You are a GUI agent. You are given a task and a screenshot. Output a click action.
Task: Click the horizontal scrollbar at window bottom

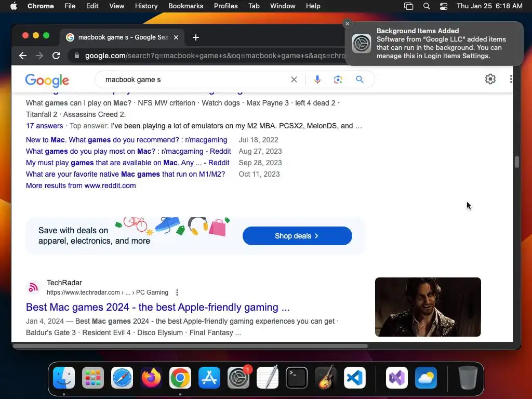[x=190, y=346]
